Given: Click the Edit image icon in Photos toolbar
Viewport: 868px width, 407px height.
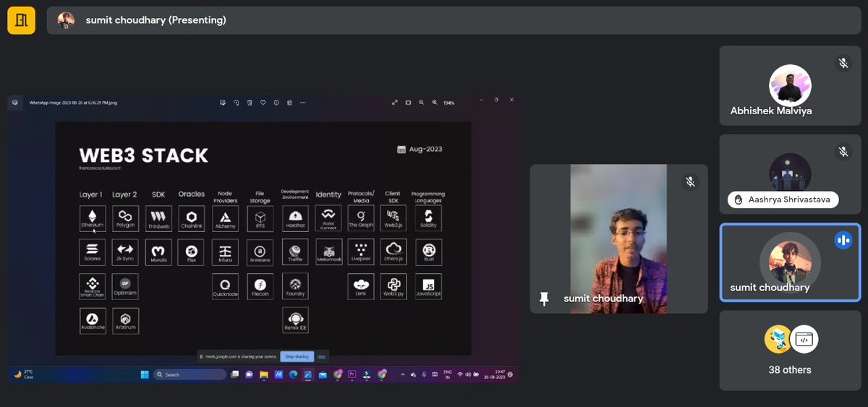Looking at the screenshot, I should pos(223,103).
